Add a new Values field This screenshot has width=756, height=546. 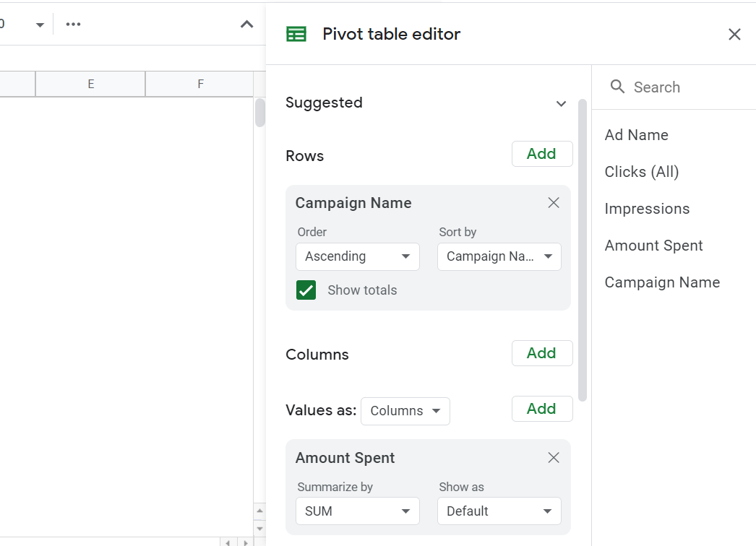(x=541, y=409)
